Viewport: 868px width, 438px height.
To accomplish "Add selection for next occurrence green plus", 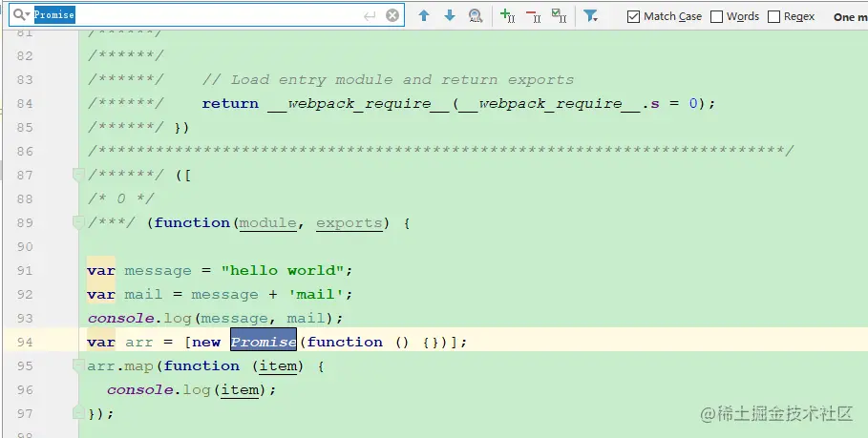I will pyautogui.click(x=508, y=15).
